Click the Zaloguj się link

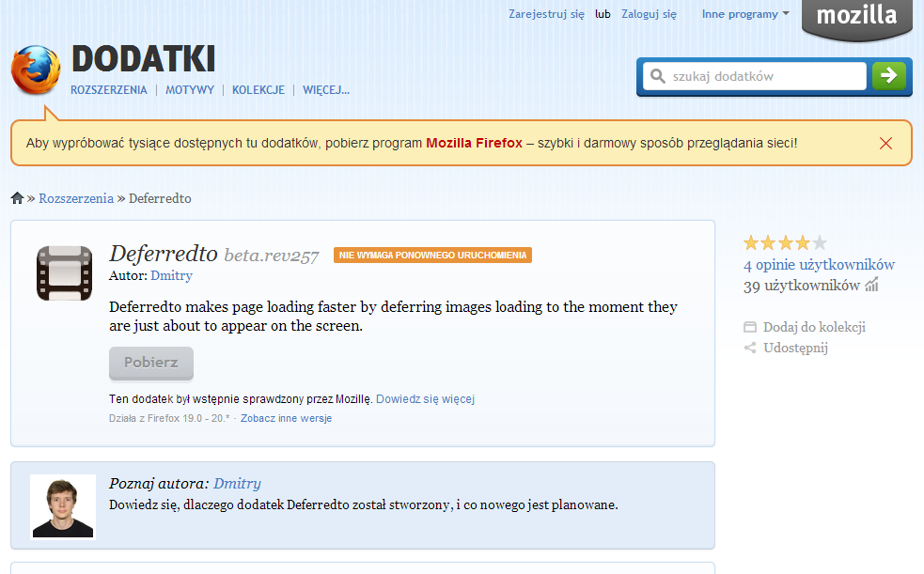tap(649, 14)
